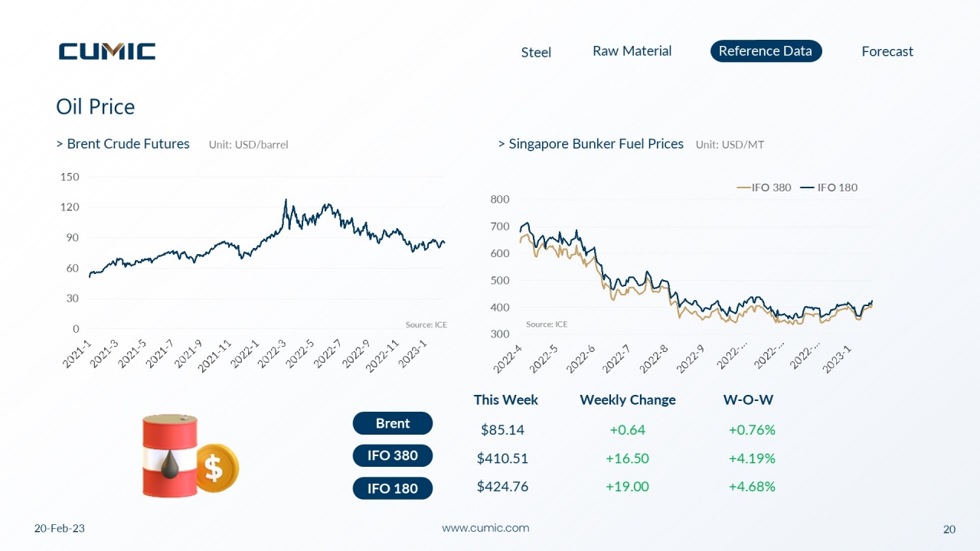Image resolution: width=980 pixels, height=551 pixels.
Task: Click the IFO 180 label button
Action: click(393, 488)
